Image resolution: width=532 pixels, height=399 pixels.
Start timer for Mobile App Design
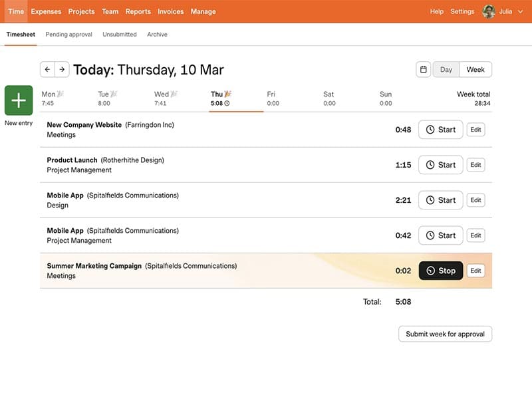[x=440, y=200]
